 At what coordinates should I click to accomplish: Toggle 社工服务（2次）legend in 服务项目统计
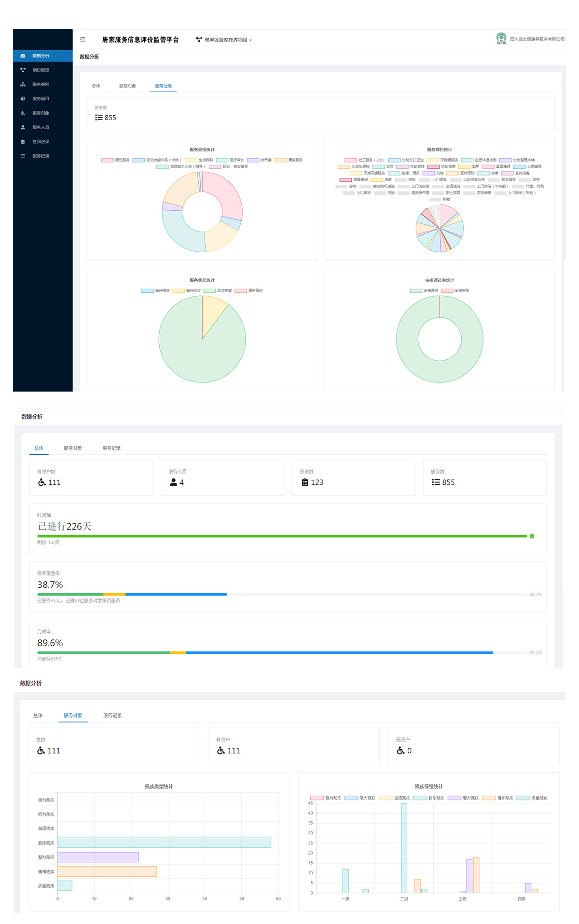(364, 160)
